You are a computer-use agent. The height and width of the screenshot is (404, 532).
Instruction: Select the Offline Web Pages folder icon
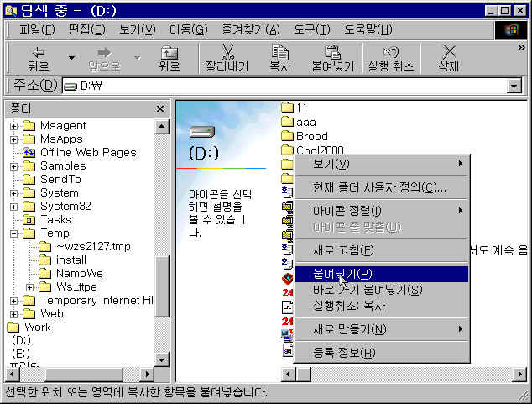[x=29, y=153]
